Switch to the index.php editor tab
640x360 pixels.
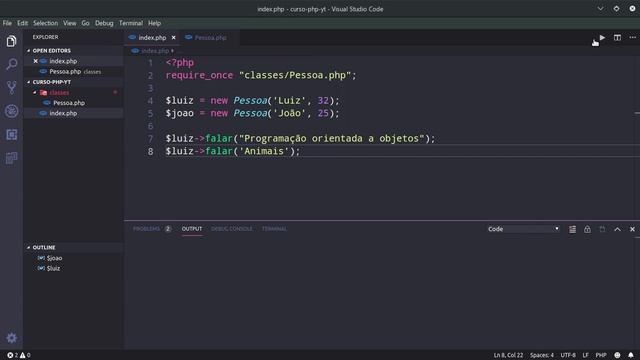(x=152, y=38)
